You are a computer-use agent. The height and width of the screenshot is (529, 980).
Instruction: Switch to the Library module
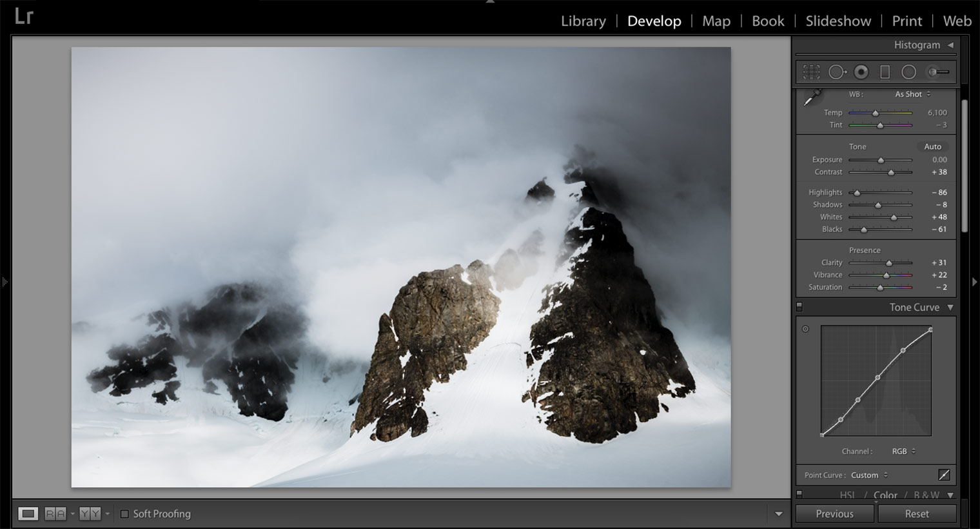(582, 21)
